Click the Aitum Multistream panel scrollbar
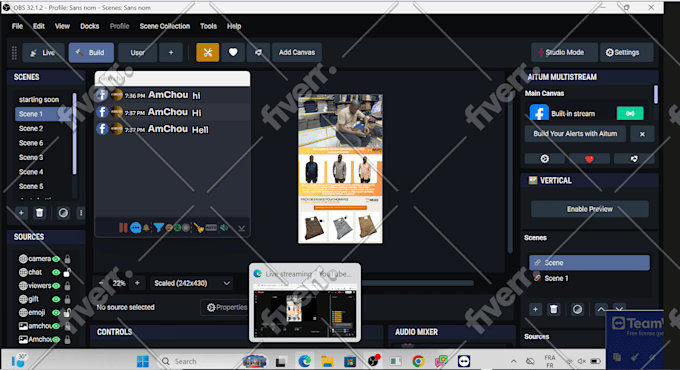The image size is (680, 370). click(x=655, y=95)
